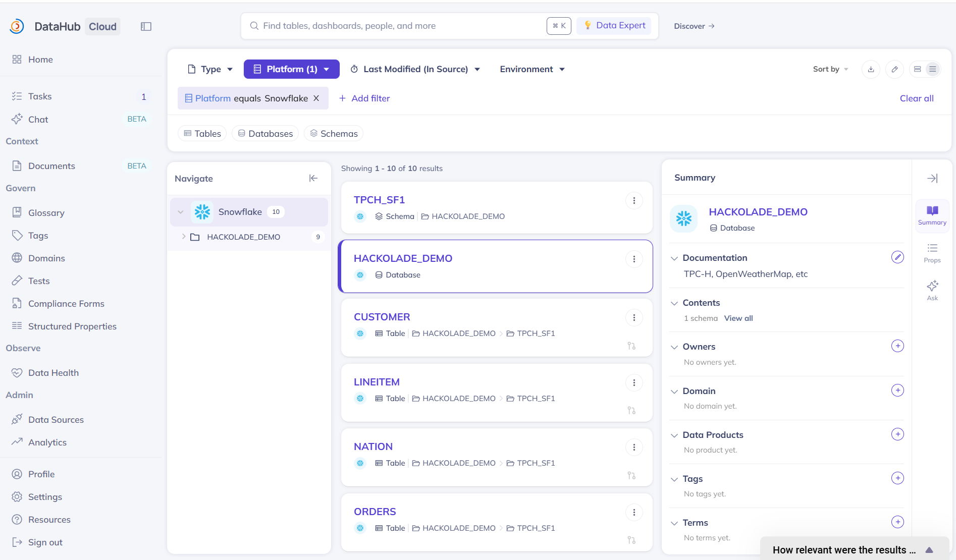Image resolution: width=956 pixels, height=560 pixels.
Task: Expand the HACKOLADE_DEMO folder in Navigate
Action: click(x=184, y=237)
